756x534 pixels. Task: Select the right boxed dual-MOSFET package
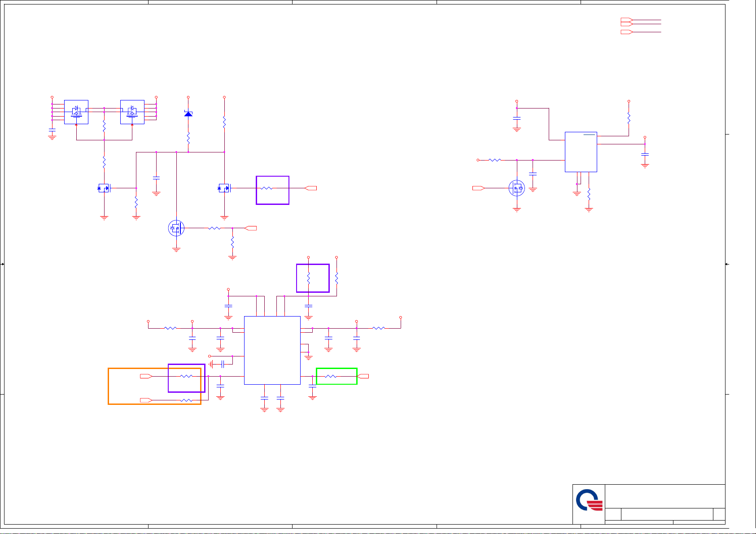tap(132, 112)
